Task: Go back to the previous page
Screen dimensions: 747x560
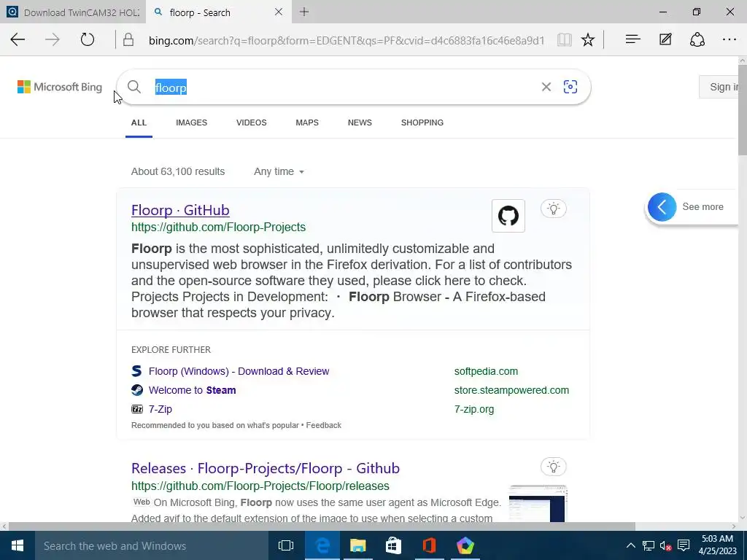Action: click(18, 39)
